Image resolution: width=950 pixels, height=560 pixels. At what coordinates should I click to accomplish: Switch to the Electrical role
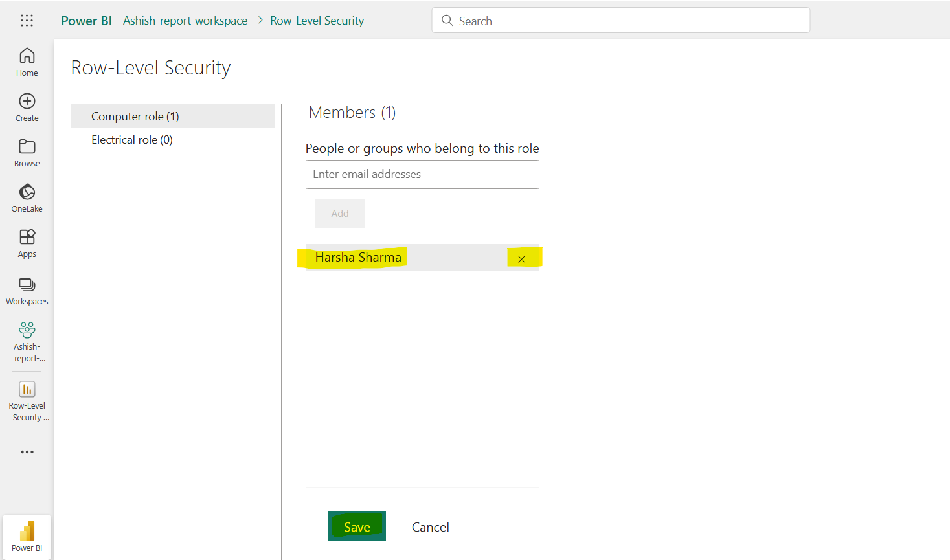131,139
